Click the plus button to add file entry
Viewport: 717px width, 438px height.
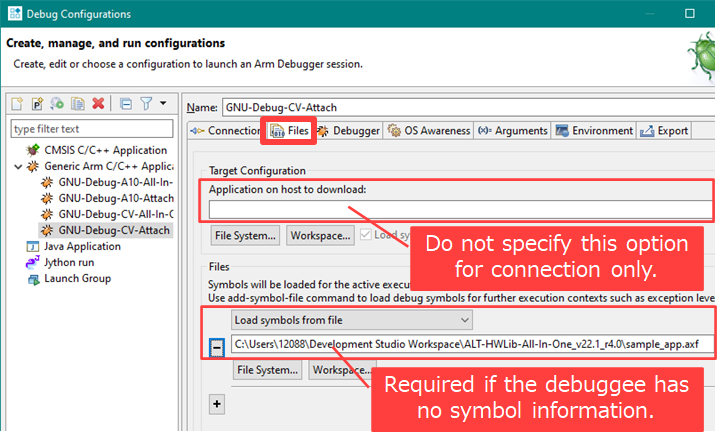[x=216, y=402]
